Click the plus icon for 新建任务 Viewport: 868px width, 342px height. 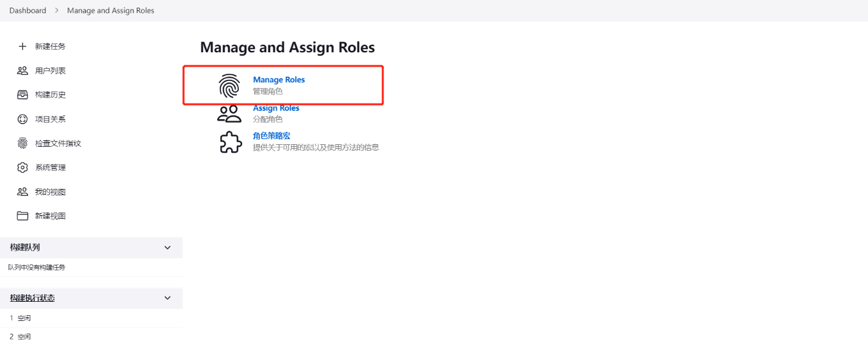pyautogui.click(x=22, y=47)
